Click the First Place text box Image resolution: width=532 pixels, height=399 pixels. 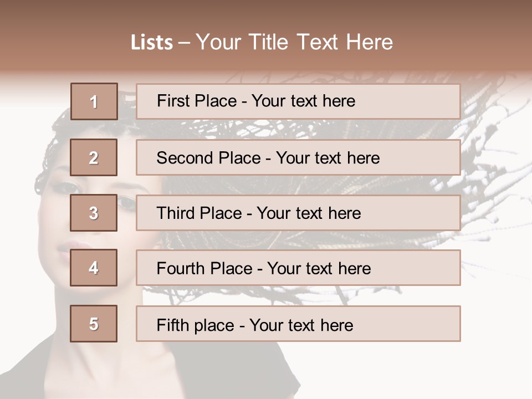[298, 101]
